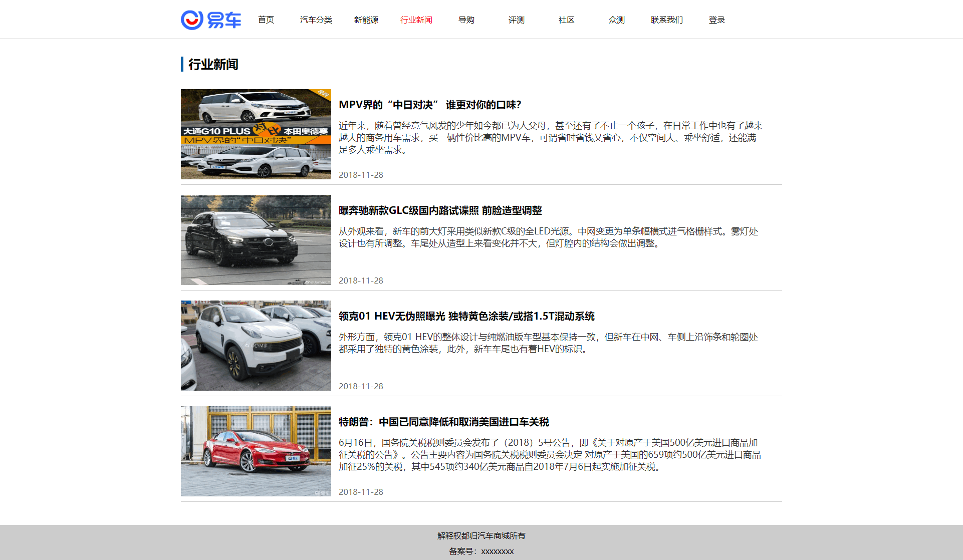This screenshot has height=560, width=963.
Task: Click the 易车 logo icon
Action: click(x=211, y=20)
